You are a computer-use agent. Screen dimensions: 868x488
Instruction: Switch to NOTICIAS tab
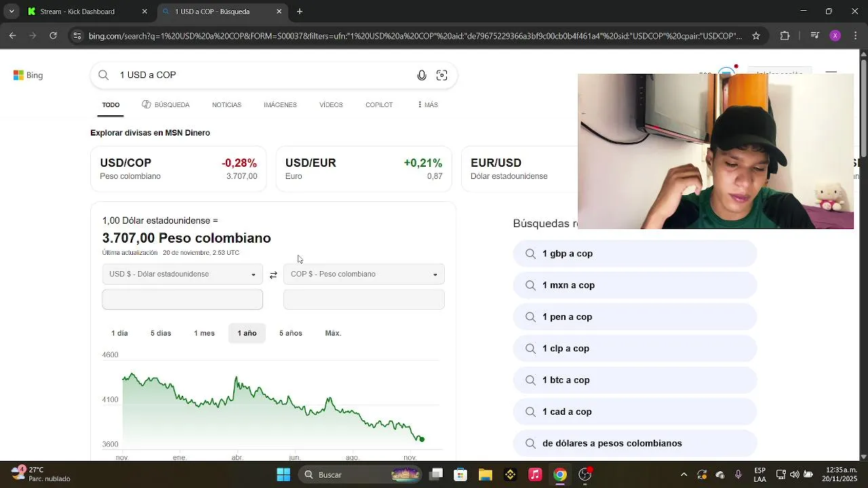click(x=226, y=105)
